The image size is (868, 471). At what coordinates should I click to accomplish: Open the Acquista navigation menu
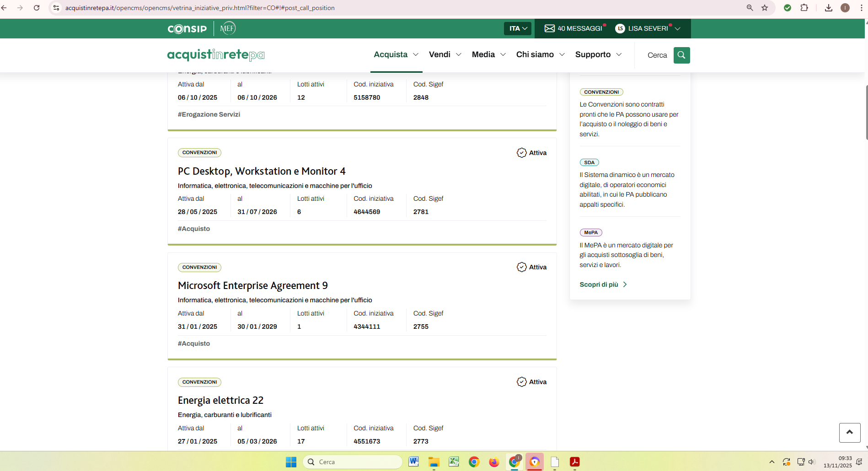[x=396, y=54]
